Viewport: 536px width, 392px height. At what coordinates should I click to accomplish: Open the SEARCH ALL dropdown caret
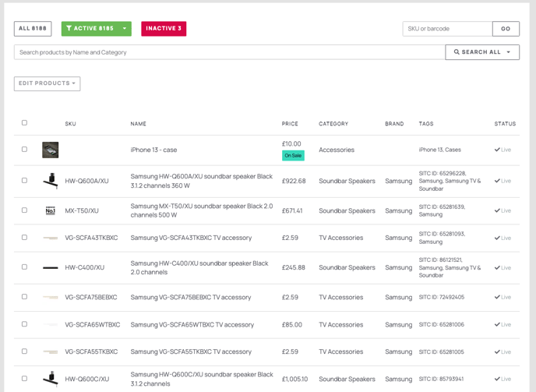click(509, 52)
